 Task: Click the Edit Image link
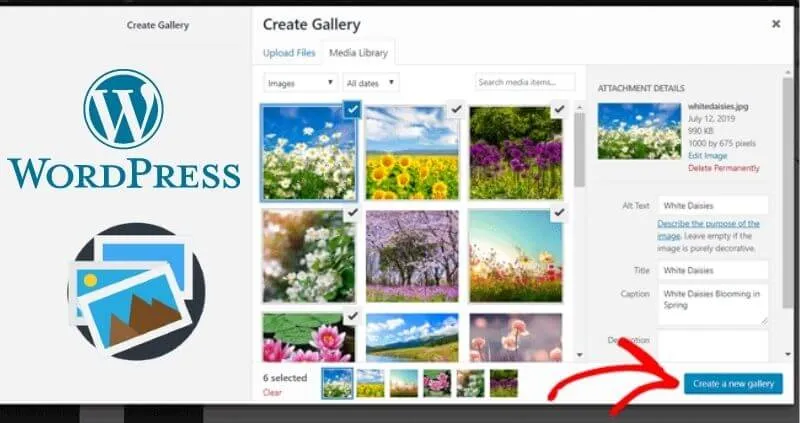(707, 156)
